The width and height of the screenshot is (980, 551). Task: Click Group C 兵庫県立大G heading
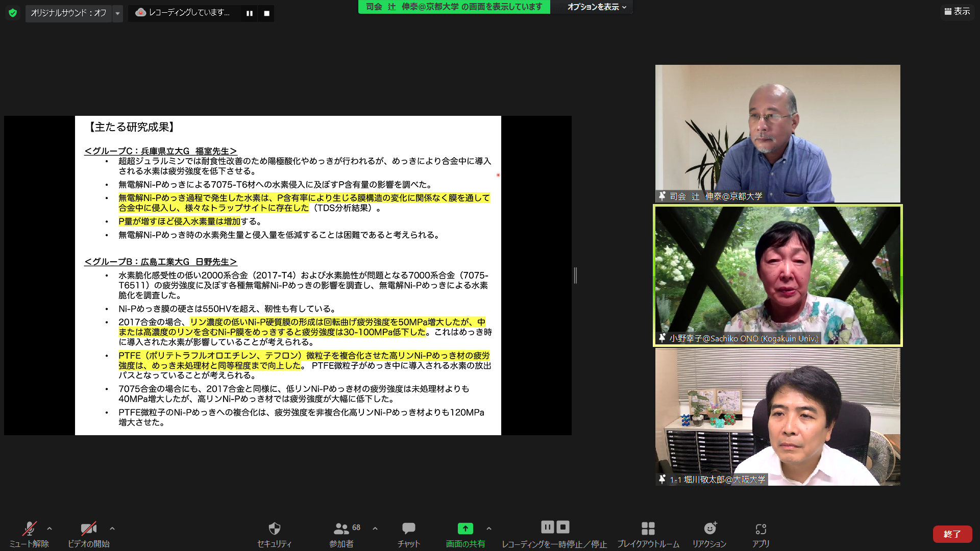click(161, 151)
